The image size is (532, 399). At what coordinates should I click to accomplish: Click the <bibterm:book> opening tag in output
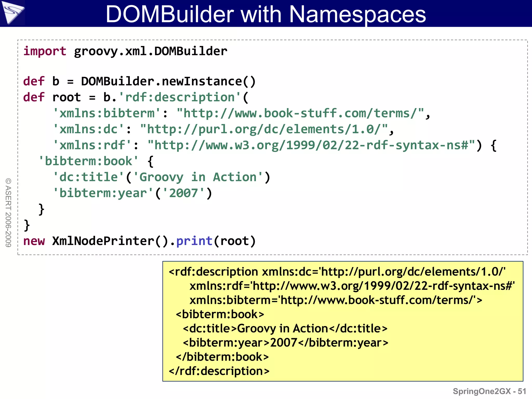click(x=220, y=315)
